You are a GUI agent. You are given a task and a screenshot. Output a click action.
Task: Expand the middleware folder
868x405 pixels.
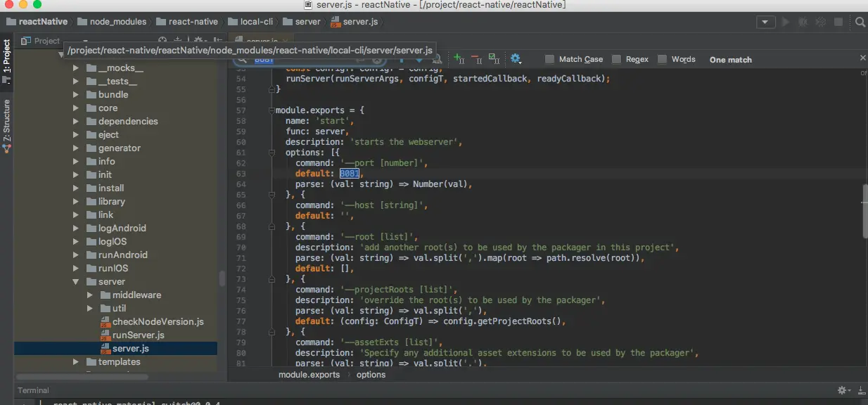coord(90,295)
